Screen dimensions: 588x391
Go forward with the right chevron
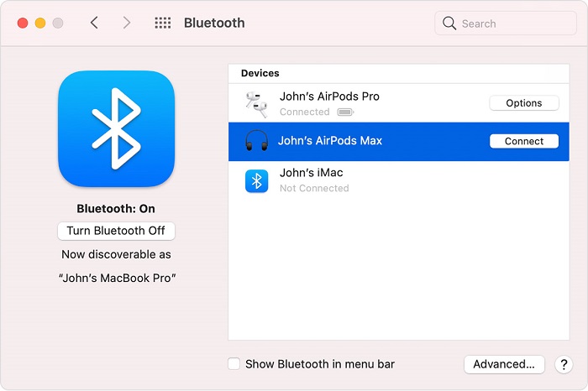tap(127, 23)
